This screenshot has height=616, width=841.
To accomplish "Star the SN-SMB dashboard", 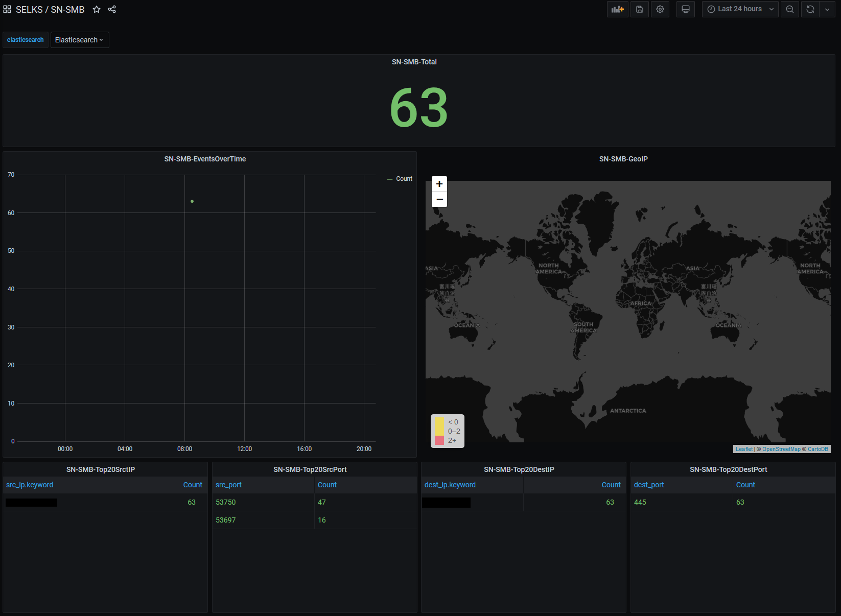I will click(97, 9).
